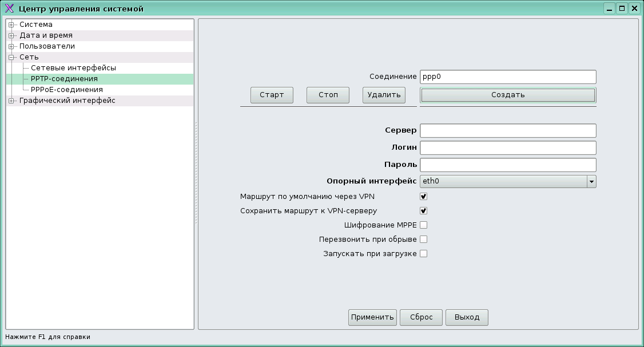
Task: Open PPPoE-соединения section
Action: click(x=66, y=90)
